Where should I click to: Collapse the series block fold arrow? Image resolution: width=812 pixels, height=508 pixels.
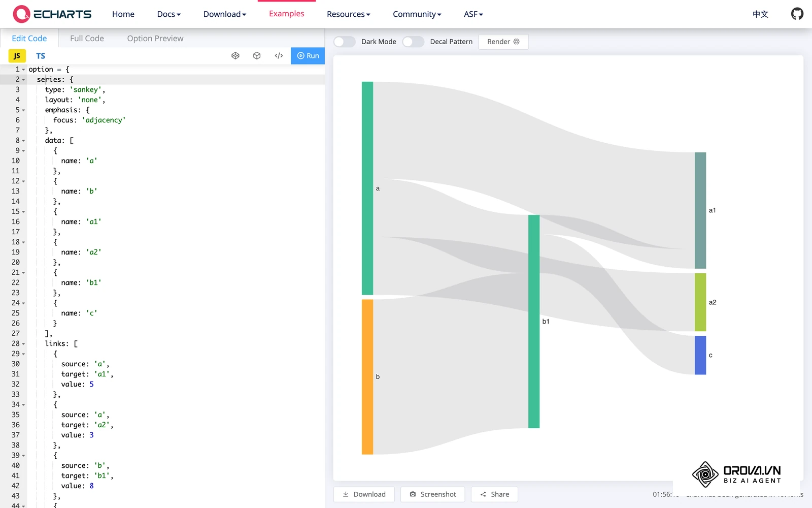(x=23, y=80)
